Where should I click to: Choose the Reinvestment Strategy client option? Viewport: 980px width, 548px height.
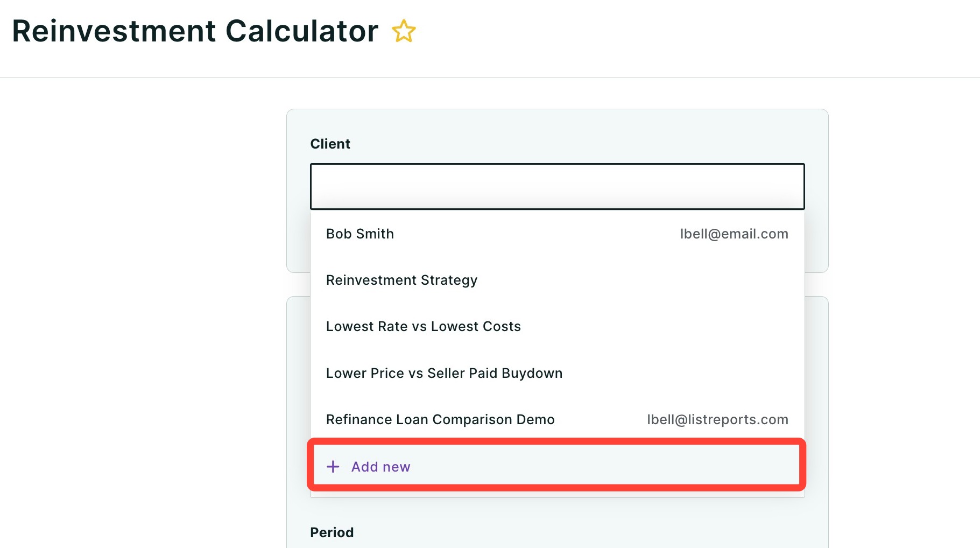(557, 280)
